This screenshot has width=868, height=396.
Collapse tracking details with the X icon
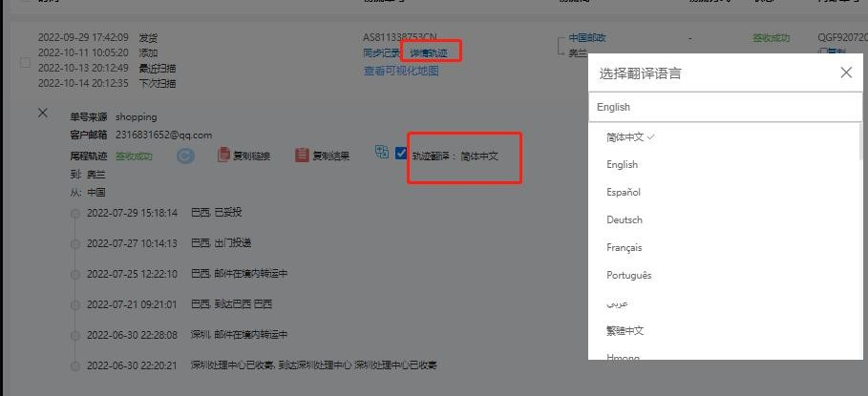point(43,113)
